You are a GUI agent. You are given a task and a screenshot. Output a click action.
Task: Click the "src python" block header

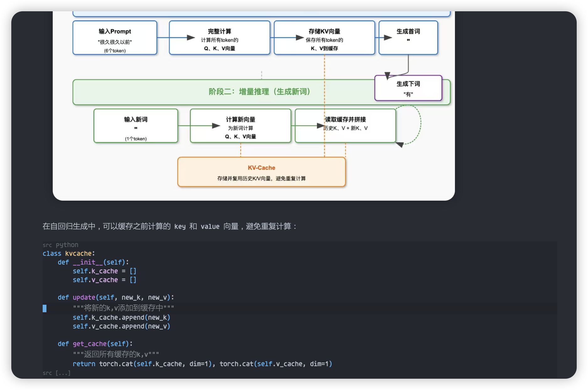(61, 245)
